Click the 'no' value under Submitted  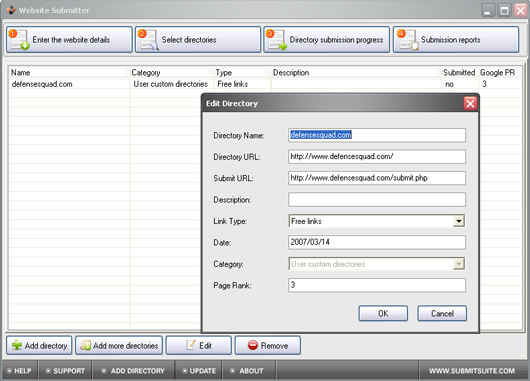(x=449, y=84)
